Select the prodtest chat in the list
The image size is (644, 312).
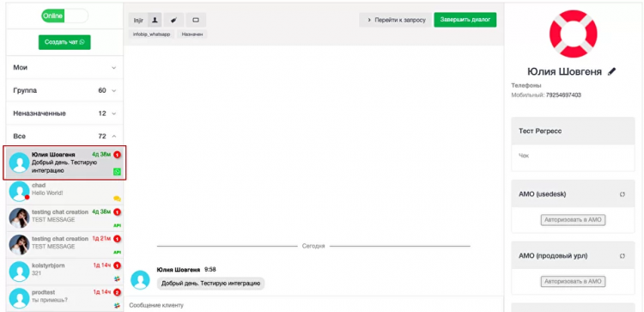click(64, 298)
